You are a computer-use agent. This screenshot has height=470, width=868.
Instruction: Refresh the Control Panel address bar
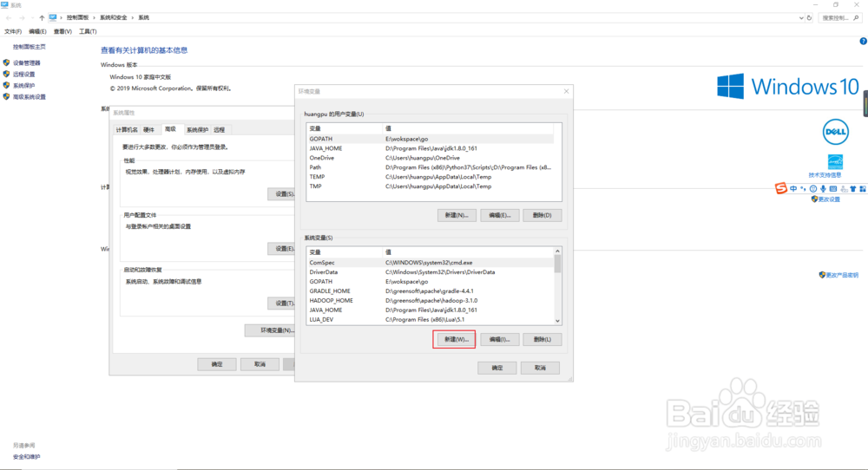coord(809,17)
